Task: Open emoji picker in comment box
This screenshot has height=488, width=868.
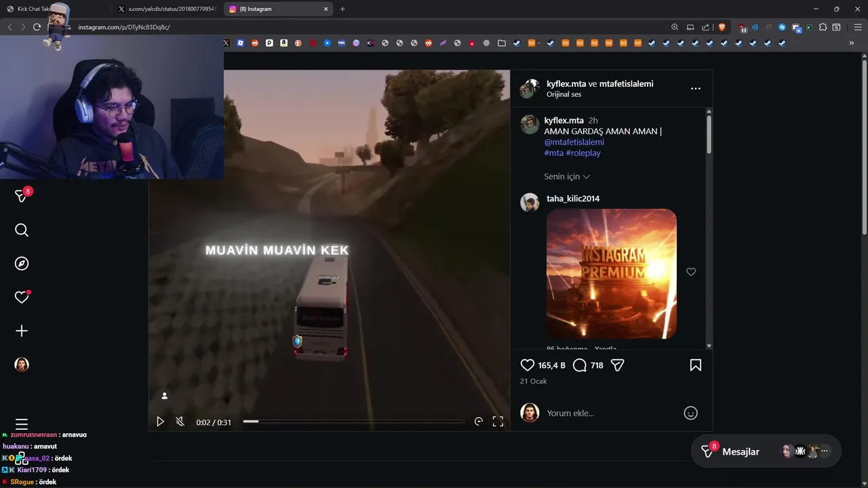Action: [x=690, y=413]
